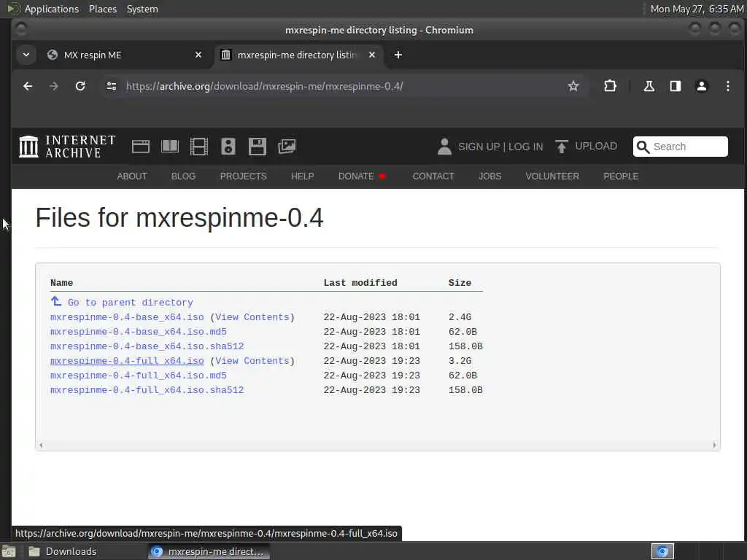Click the clock in the top panel
Image resolution: width=747 pixels, height=560 pixels.
pos(697,9)
